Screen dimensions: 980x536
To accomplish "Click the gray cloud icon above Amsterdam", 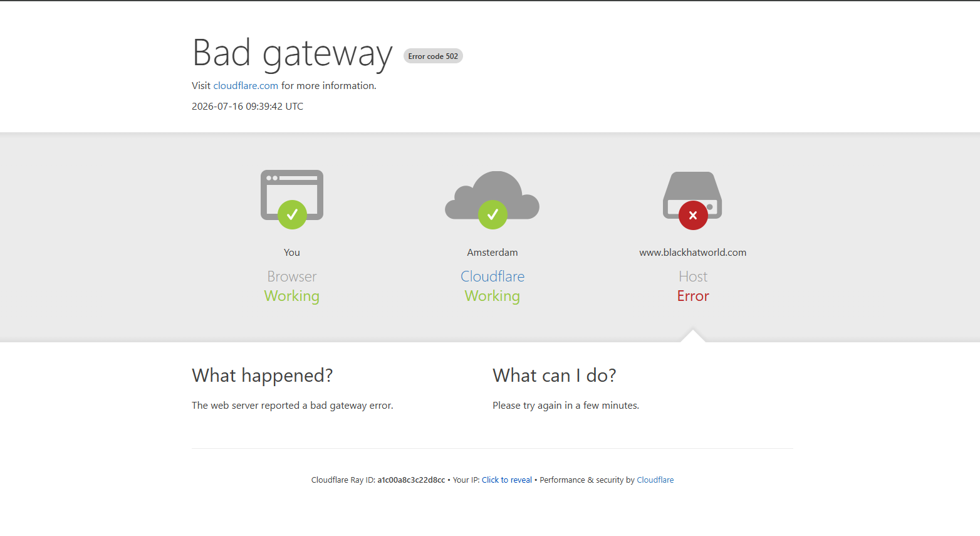I will 493,194.
